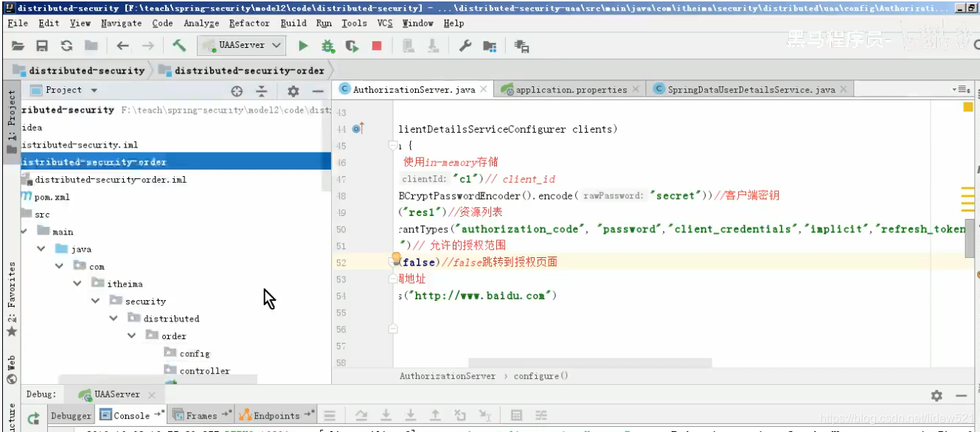
Task: Toggle the Web side tool button
Action: pos(11,369)
